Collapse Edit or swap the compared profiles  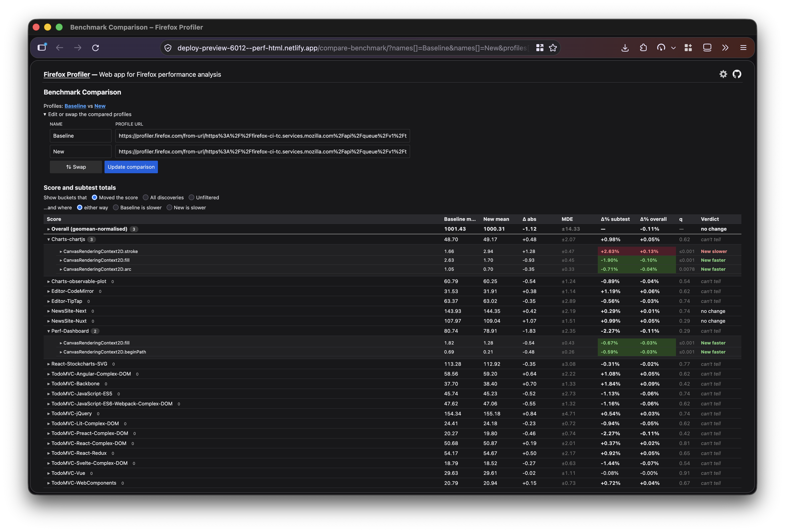point(87,114)
